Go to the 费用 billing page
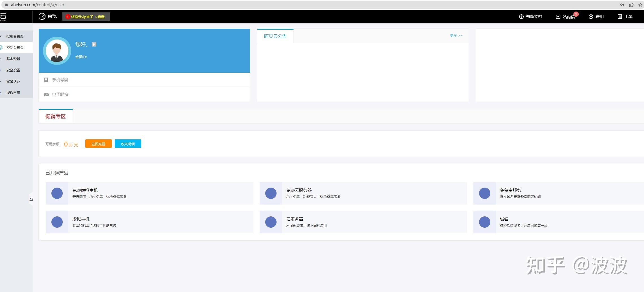644x292 pixels. 596,17
